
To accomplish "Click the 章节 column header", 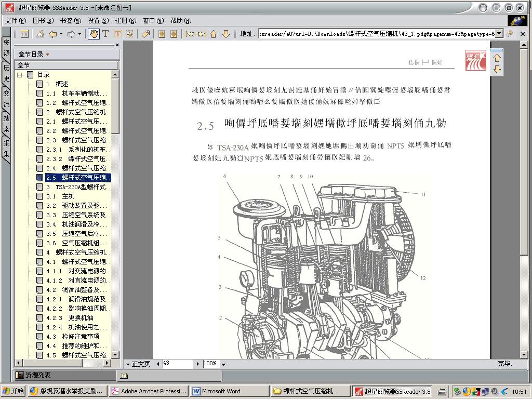I will coord(66,65).
